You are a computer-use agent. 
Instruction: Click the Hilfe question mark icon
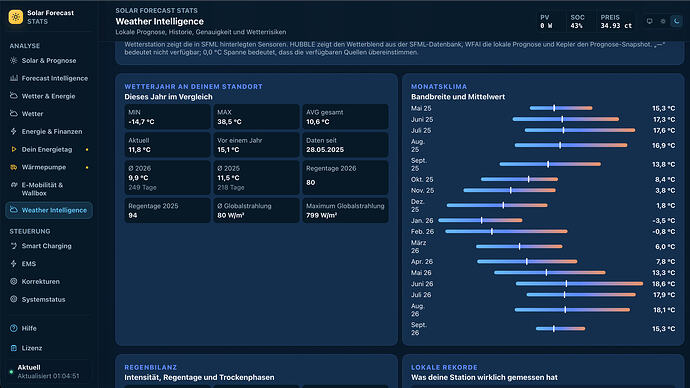coord(14,328)
